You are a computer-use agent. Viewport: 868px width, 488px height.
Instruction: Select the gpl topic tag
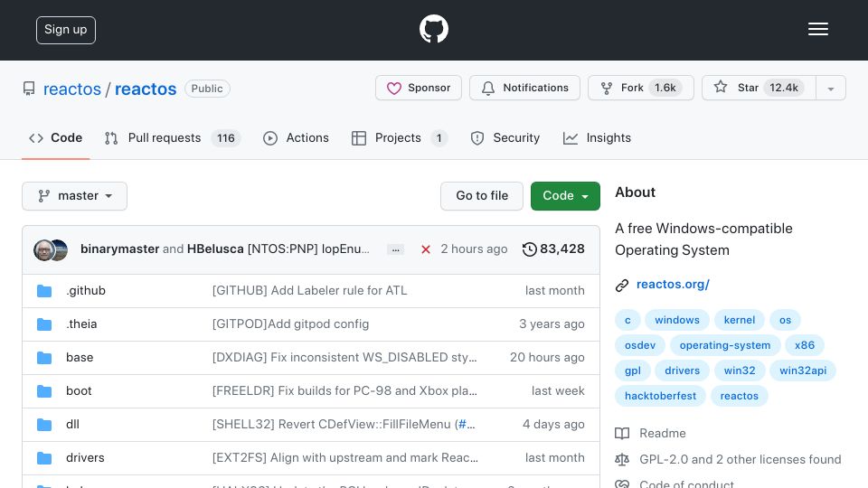point(633,371)
